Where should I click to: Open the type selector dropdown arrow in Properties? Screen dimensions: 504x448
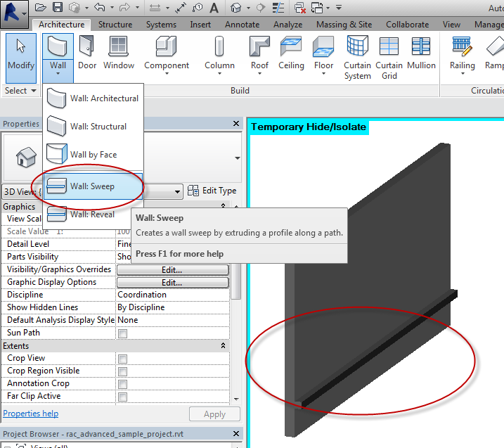point(237,158)
